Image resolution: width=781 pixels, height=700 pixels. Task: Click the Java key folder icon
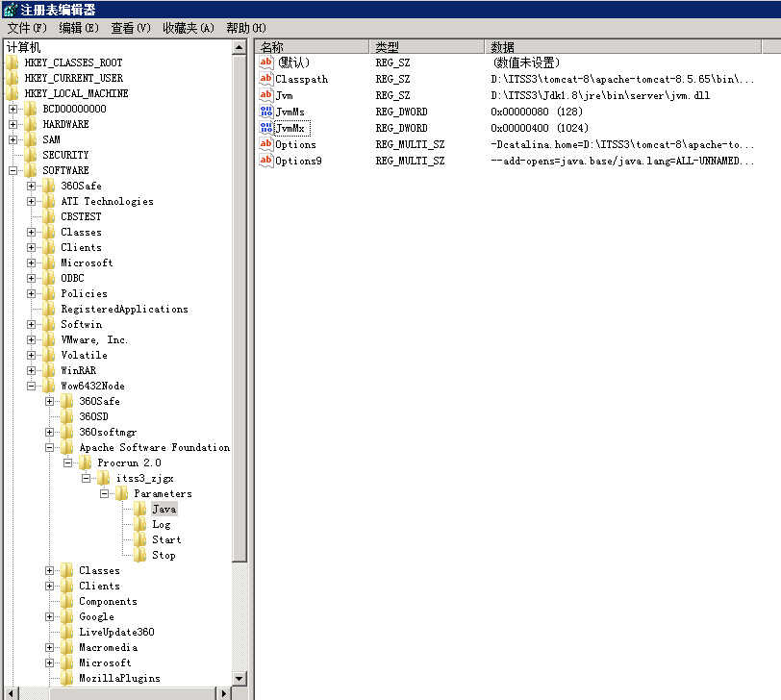140,509
